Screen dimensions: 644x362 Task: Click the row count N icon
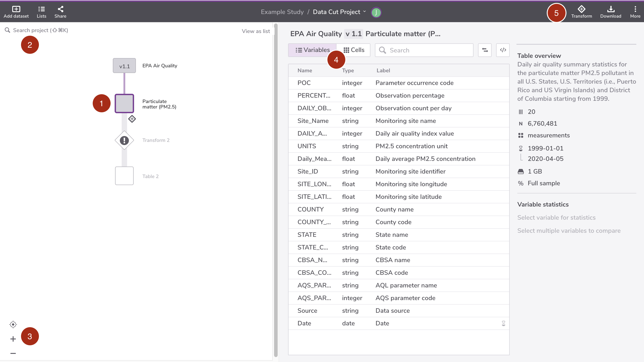click(x=521, y=124)
